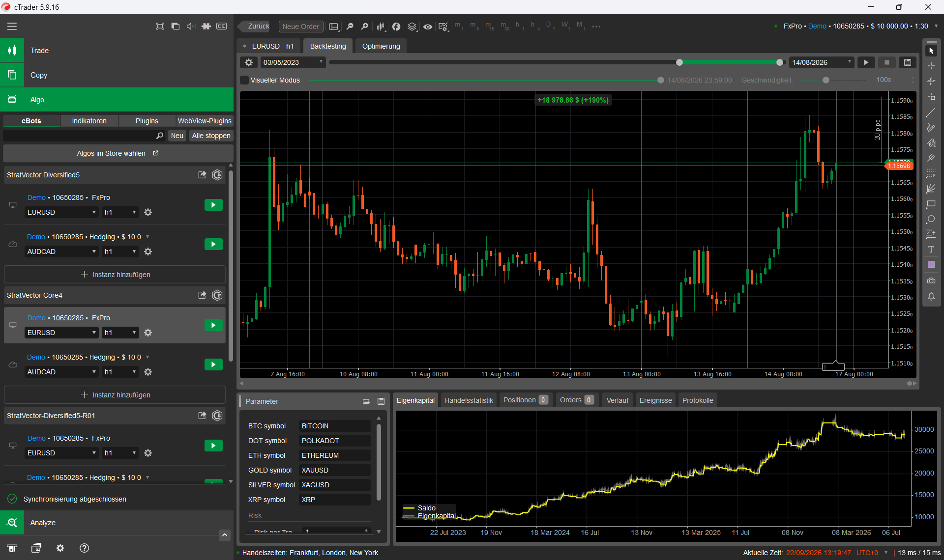The image size is (944, 560).
Task: Expand account dropdown arrow in top right
Action: [936, 26]
